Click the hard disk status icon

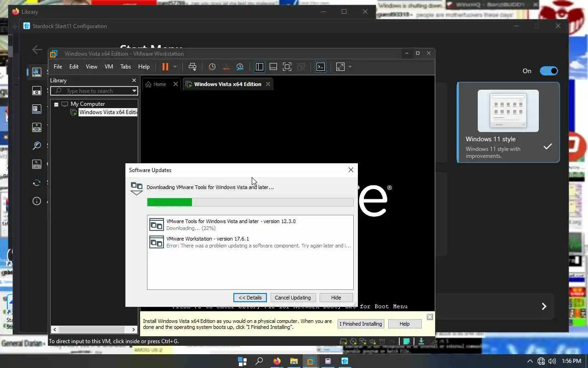click(x=343, y=341)
